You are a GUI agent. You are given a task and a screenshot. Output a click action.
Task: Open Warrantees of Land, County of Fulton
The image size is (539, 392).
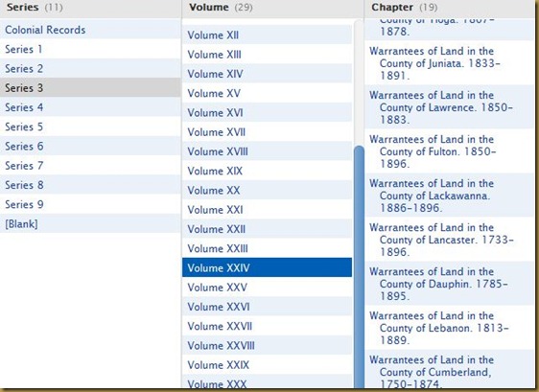[x=449, y=151]
